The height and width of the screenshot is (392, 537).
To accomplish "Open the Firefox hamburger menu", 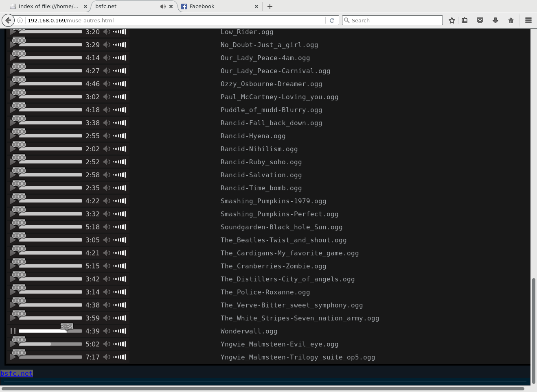I will tap(528, 20).
